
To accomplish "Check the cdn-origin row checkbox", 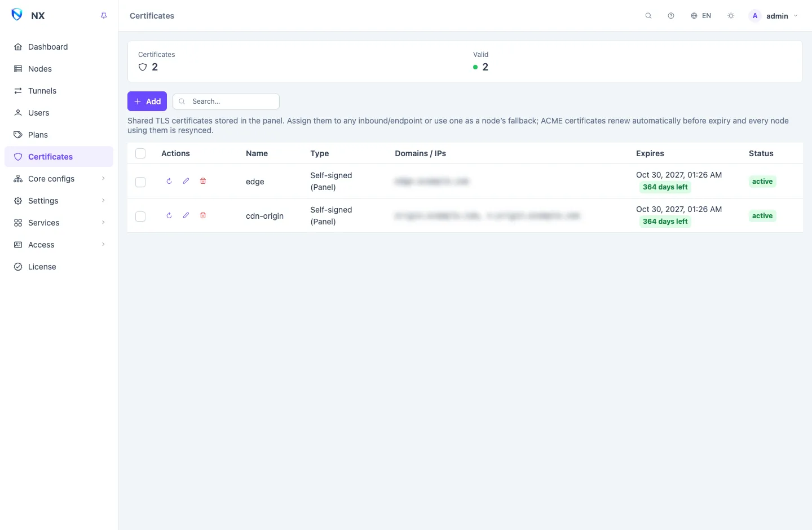I will pos(140,217).
